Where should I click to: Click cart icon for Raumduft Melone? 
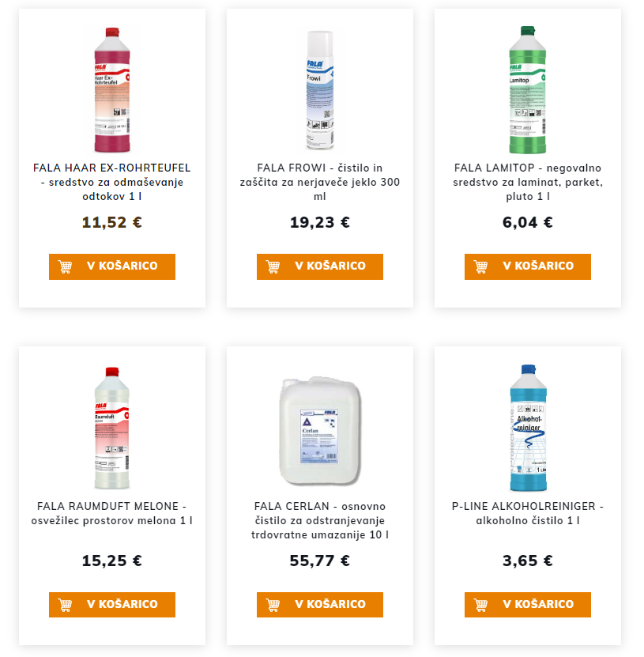click(x=66, y=604)
